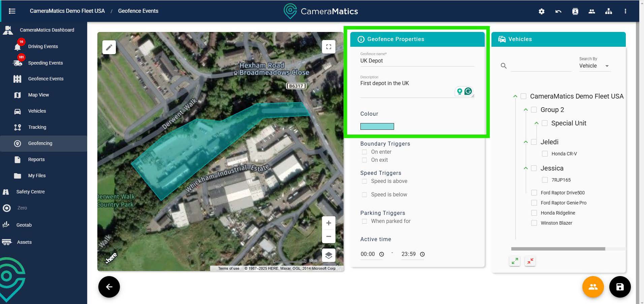Open the geofence colour swatch
Screen dimensions: 644x304
coord(377,126)
